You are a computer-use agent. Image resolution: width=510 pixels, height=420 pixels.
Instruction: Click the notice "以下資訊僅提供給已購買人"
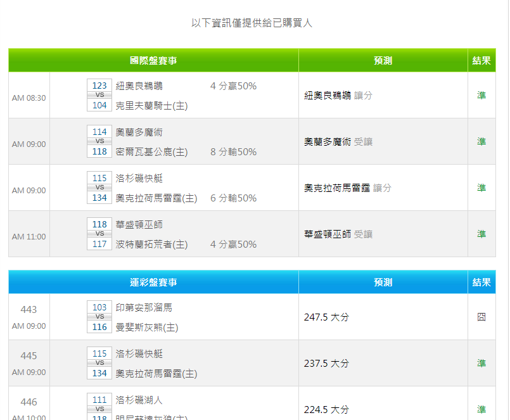click(x=252, y=23)
